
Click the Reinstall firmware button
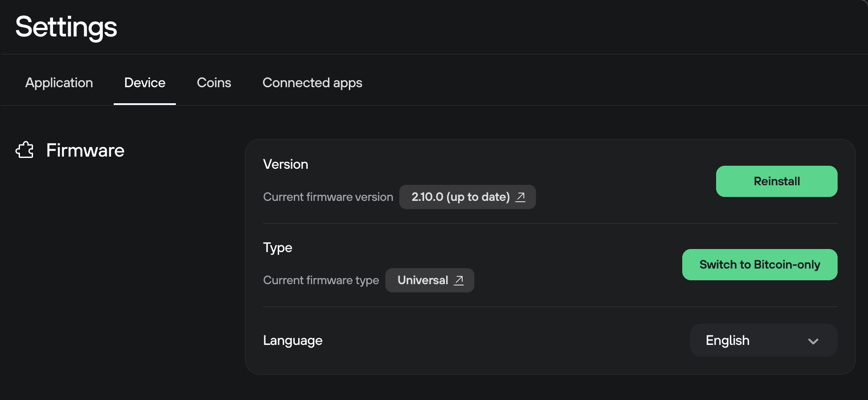[x=776, y=181]
